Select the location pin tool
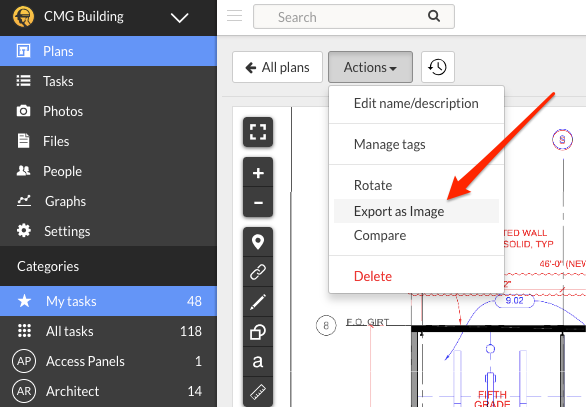This screenshot has width=586, height=407. [x=258, y=242]
